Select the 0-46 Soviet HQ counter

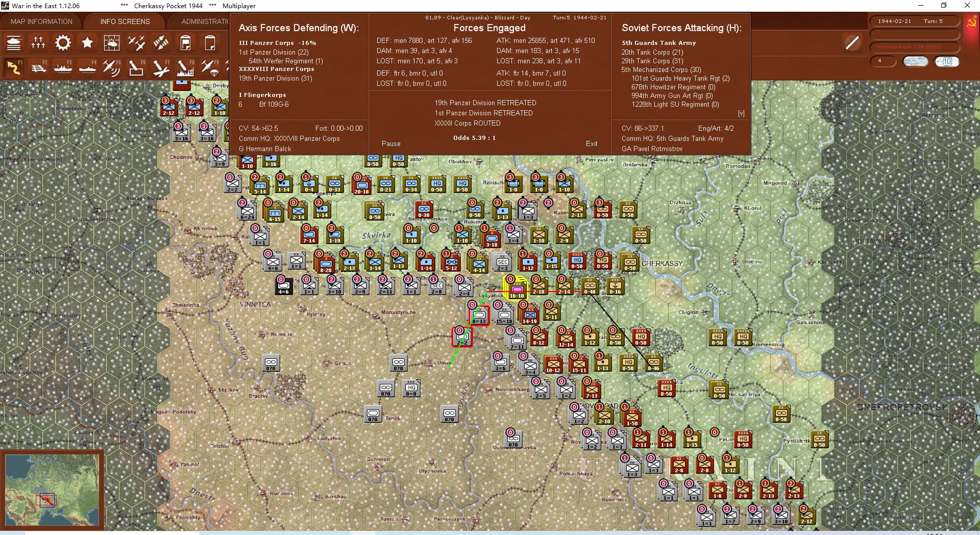pos(653,363)
